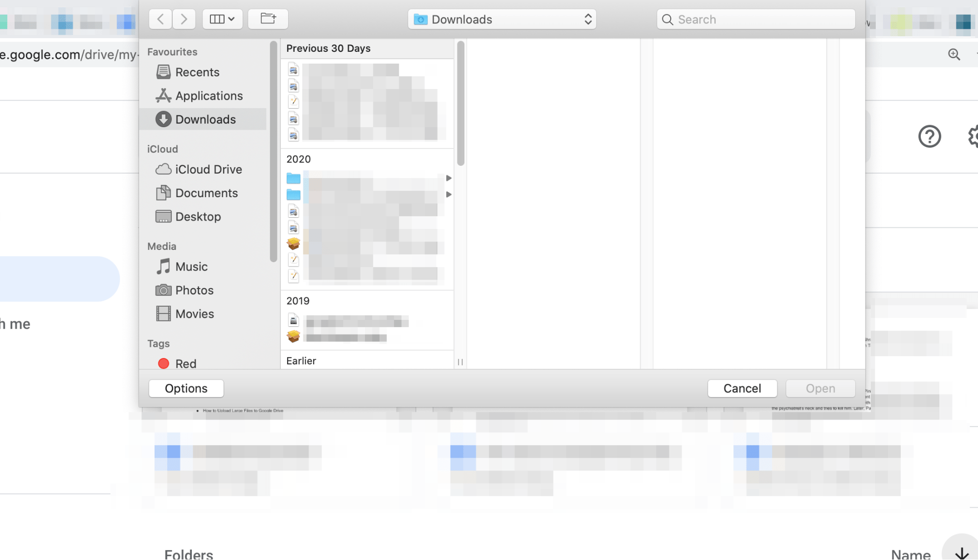Expand the 2020 folder with arrow
This screenshot has height=560, width=978.
click(x=449, y=178)
